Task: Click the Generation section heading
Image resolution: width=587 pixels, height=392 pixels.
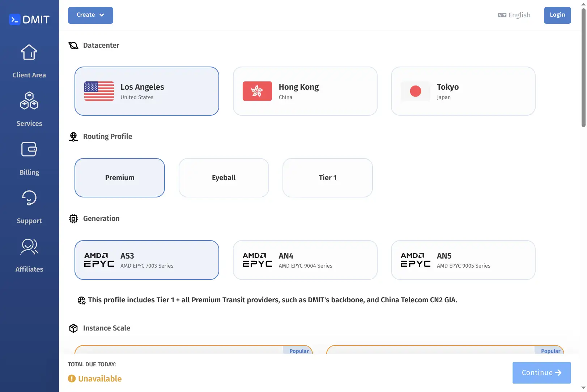Action: pos(101,219)
